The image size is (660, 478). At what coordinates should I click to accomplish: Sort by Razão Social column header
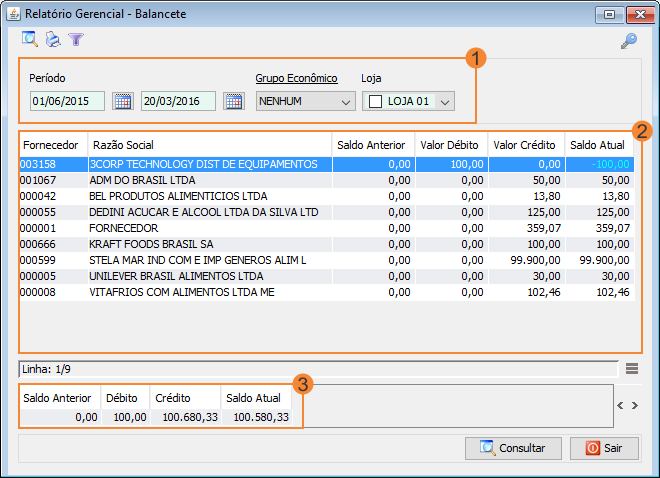pos(210,145)
